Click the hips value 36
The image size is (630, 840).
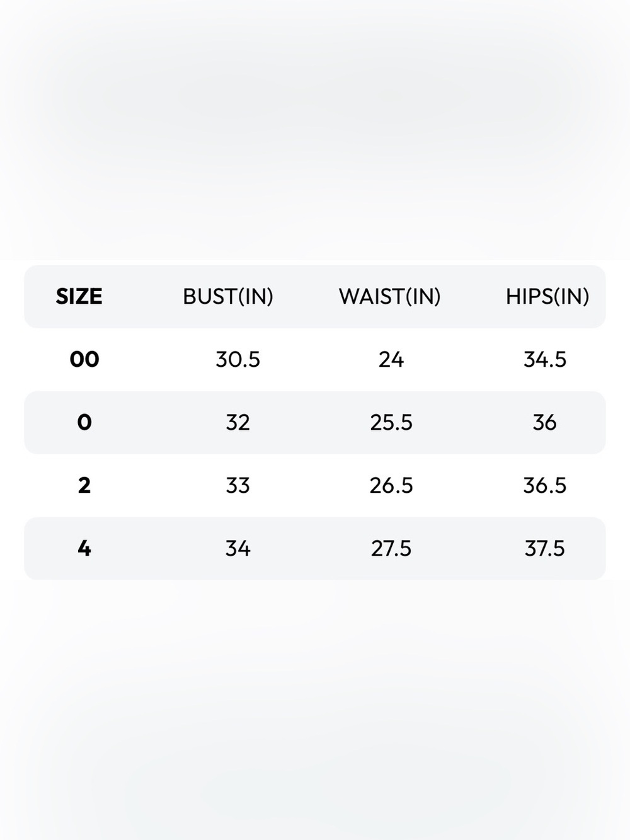545,422
